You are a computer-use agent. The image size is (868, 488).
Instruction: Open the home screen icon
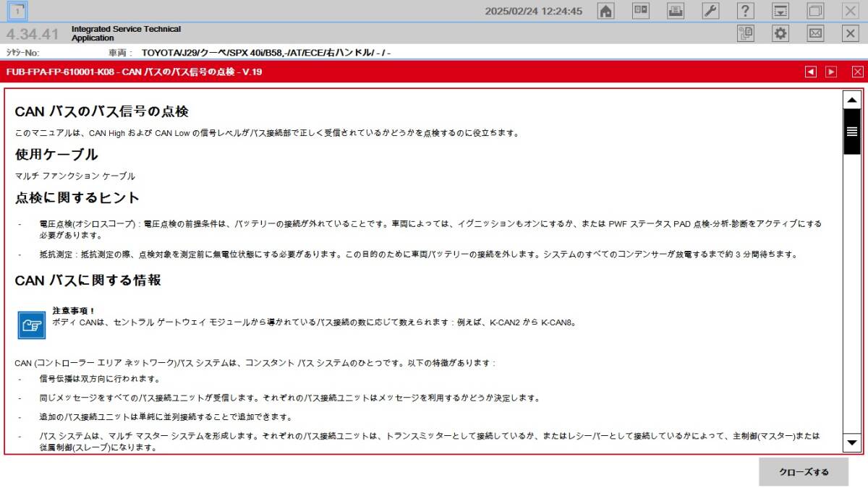(x=606, y=11)
